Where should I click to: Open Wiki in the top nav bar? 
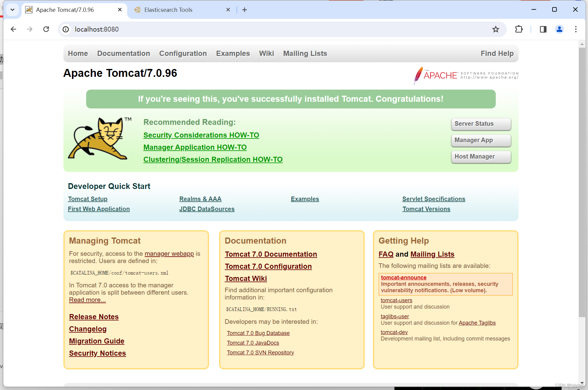coord(266,53)
